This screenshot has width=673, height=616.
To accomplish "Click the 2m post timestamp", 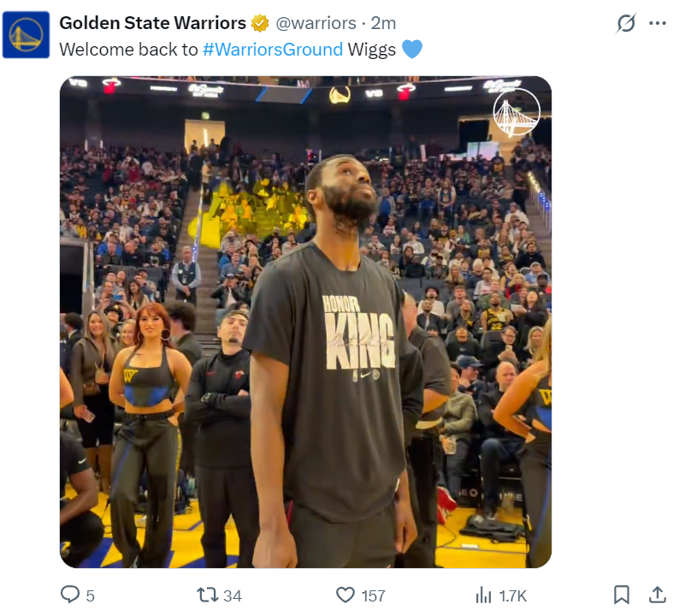I will (x=382, y=23).
